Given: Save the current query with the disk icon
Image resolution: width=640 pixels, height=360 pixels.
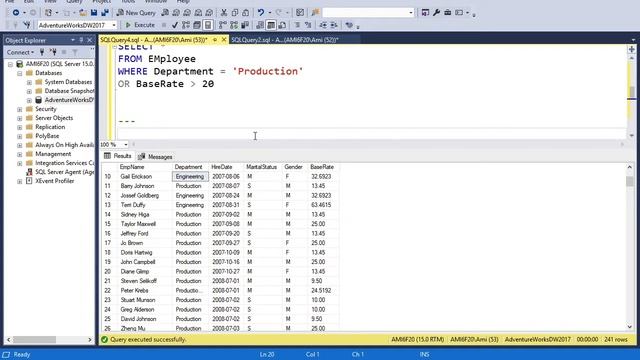Looking at the screenshot, I should (94, 13).
